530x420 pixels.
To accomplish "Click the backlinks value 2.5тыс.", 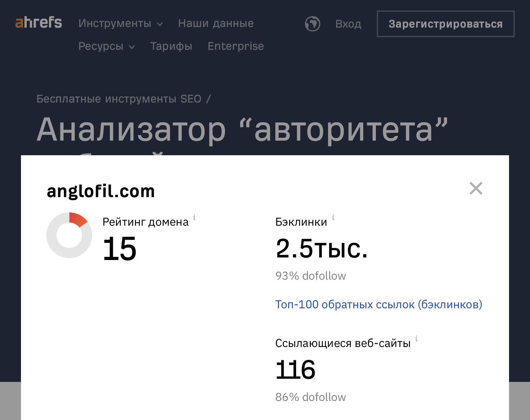I will click(322, 248).
